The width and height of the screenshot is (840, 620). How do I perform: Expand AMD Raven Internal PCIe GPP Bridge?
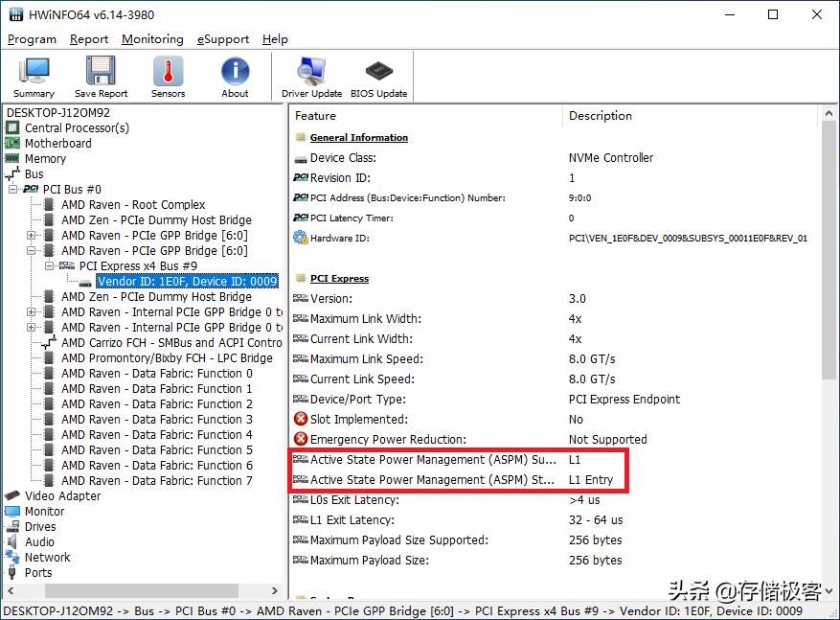click(x=32, y=312)
